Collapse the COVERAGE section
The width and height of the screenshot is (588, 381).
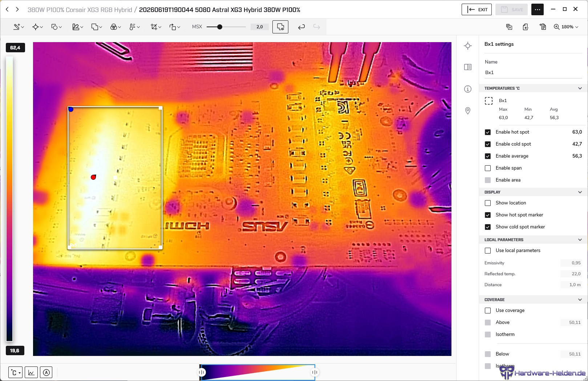(580, 300)
